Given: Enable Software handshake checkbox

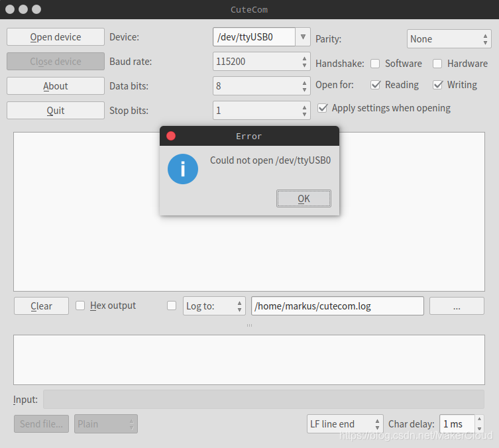Looking at the screenshot, I should pos(375,64).
